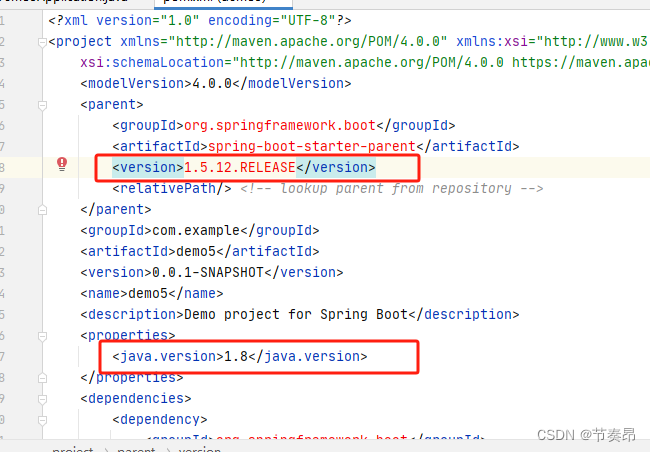Image resolution: width=650 pixels, height=452 pixels.
Task: Click demo5 inside the name tag
Action: (148, 294)
